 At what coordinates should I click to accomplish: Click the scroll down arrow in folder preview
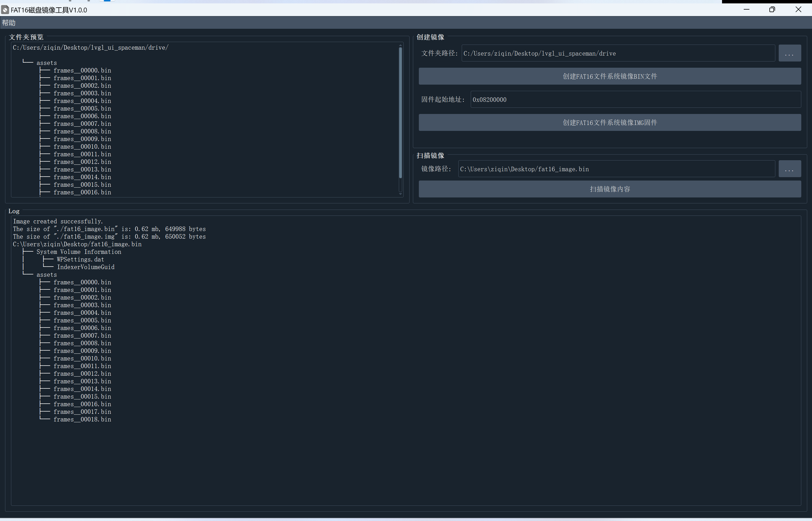click(x=401, y=194)
